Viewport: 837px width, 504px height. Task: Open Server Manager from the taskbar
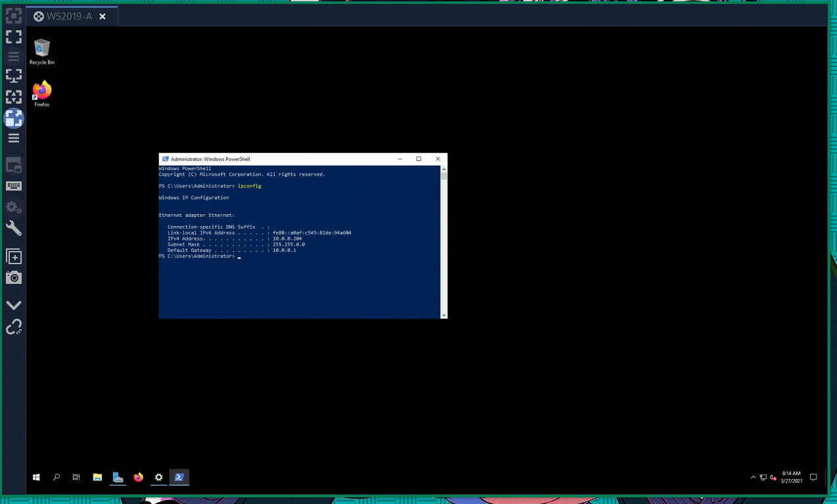click(x=118, y=477)
